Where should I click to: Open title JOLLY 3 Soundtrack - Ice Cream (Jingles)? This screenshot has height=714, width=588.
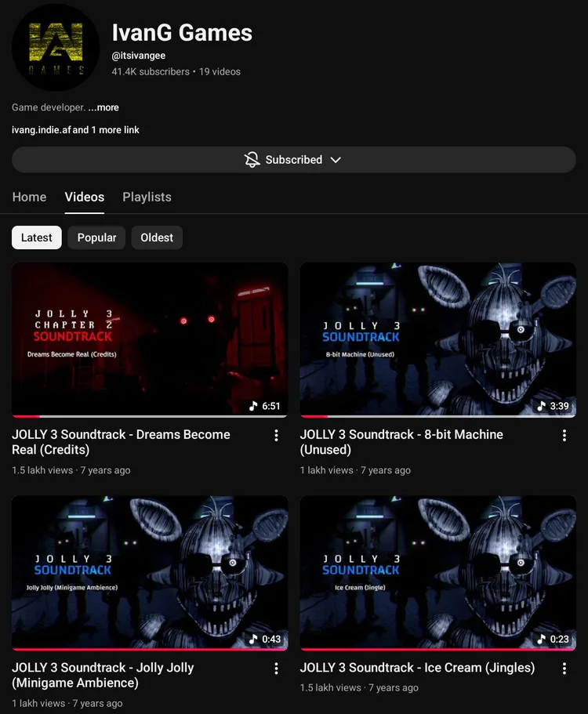click(x=417, y=668)
